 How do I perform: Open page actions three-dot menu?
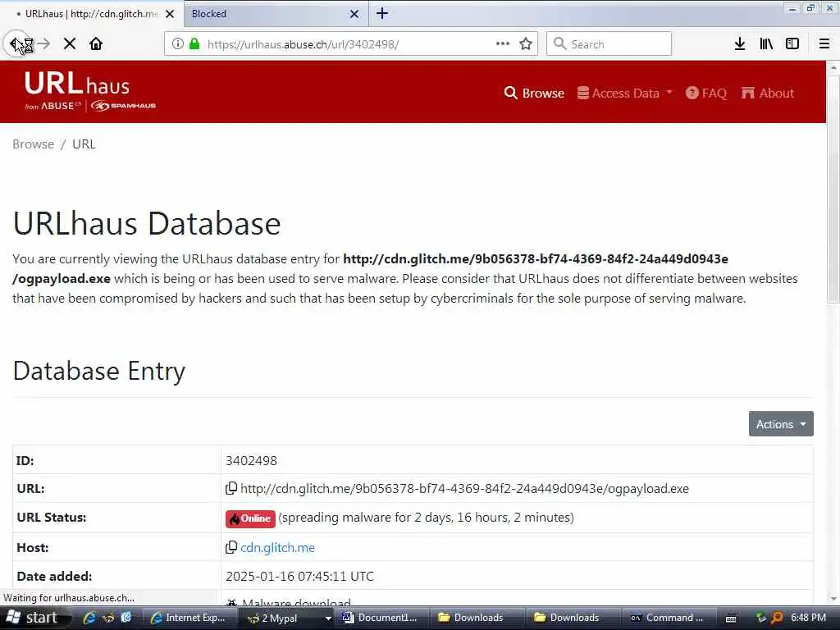503,44
